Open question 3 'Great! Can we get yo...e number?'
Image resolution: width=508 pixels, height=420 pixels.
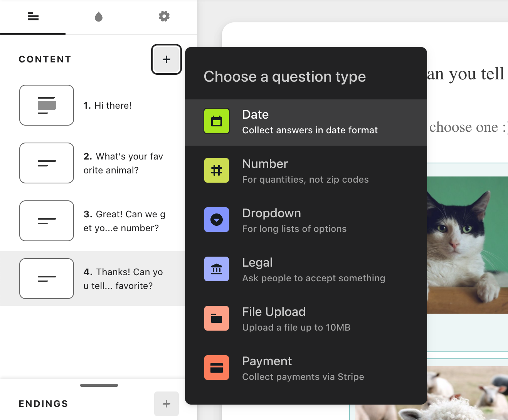coord(93,221)
